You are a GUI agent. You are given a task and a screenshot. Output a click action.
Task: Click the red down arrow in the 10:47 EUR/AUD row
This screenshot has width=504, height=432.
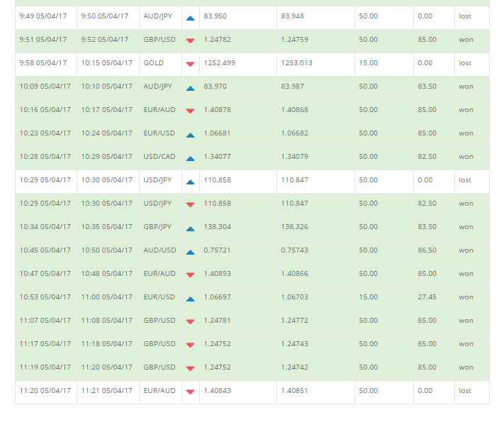pyautogui.click(x=190, y=275)
